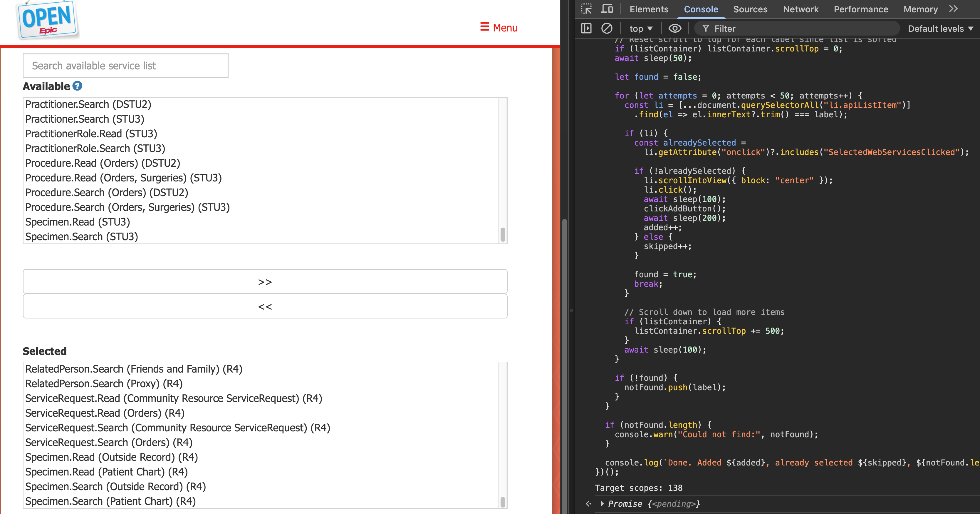
Task: Switch to the Performance tab
Action: click(861, 9)
